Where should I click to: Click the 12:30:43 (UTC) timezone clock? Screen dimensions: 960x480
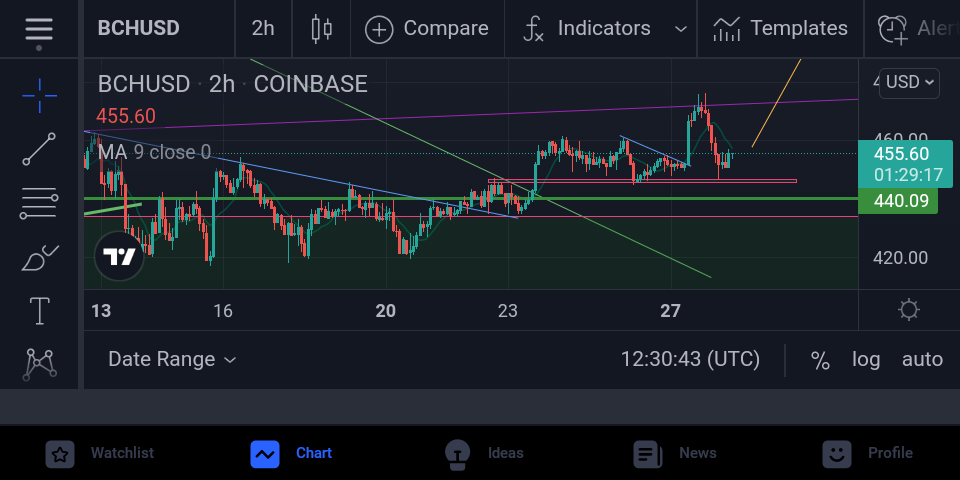pyautogui.click(x=690, y=359)
